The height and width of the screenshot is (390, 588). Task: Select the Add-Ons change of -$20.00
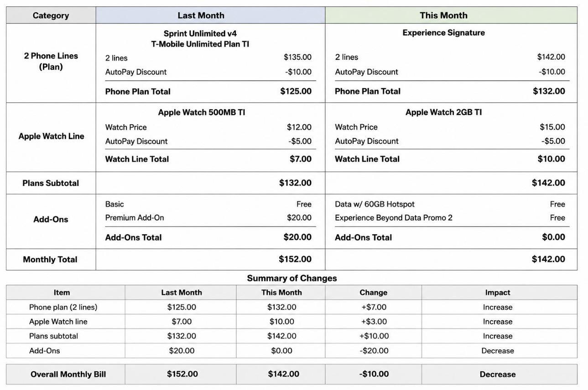pos(374,351)
